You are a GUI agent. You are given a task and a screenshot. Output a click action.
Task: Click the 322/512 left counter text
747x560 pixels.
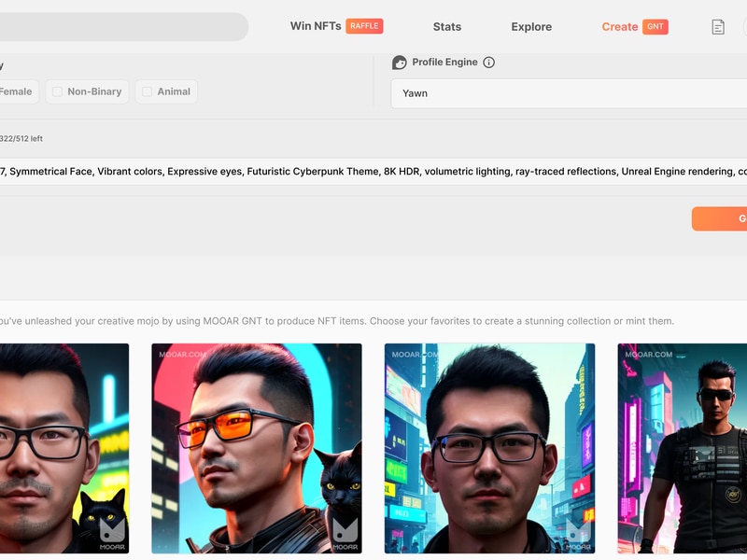point(21,138)
